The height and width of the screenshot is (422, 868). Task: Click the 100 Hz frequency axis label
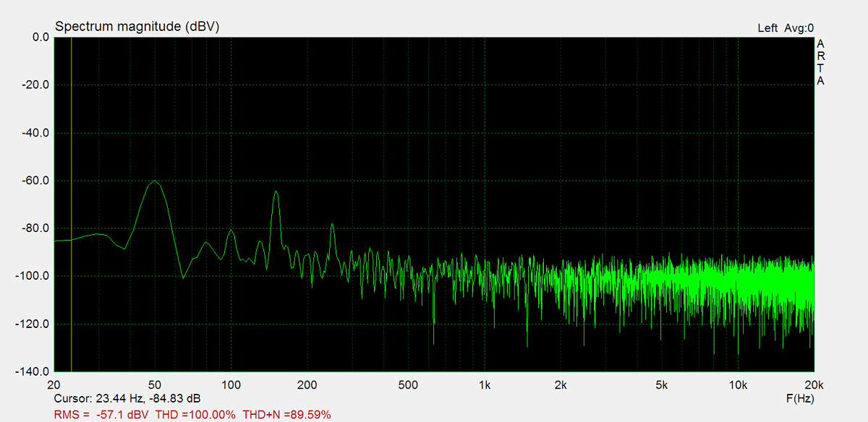pos(231,384)
